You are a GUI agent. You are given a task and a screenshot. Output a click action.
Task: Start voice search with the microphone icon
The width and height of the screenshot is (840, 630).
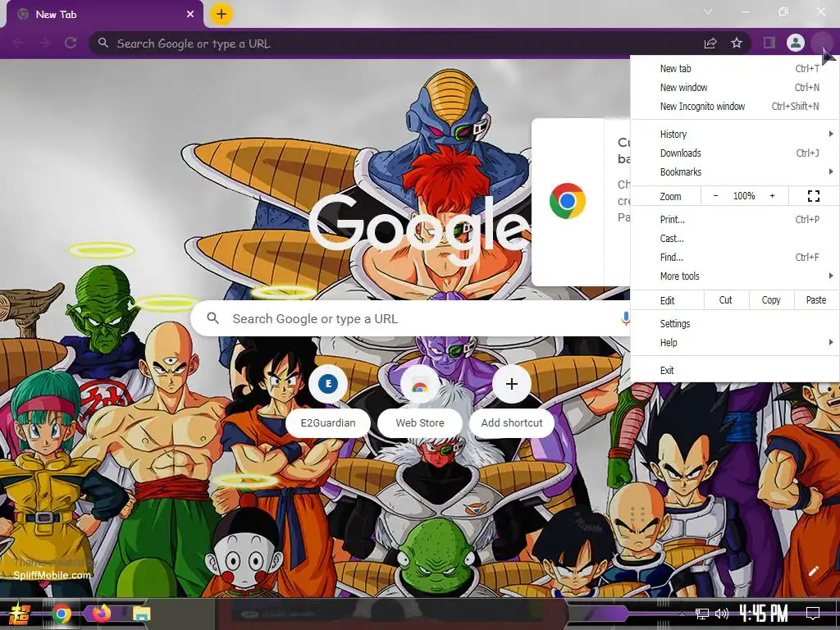click(624, 319)
